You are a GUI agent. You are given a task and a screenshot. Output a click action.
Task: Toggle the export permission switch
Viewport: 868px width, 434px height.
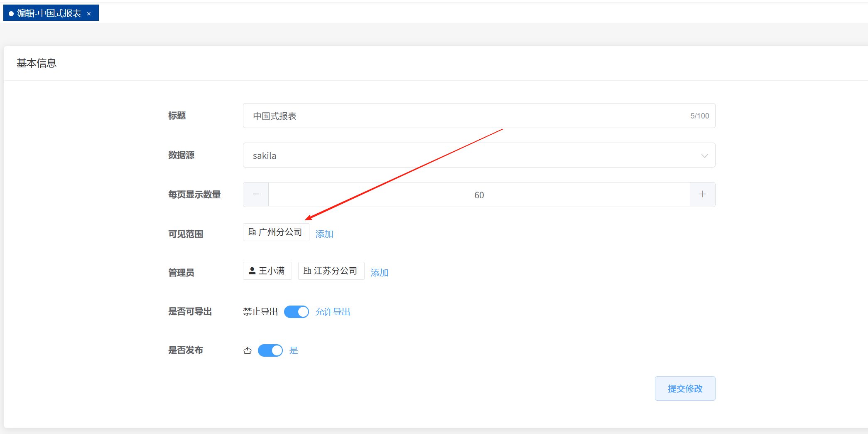296,312
